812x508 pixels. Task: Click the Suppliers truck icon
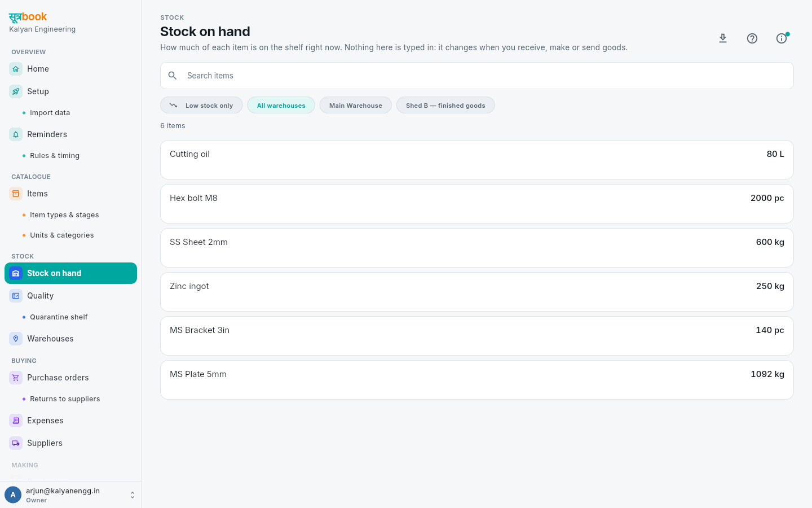[16, 443]
